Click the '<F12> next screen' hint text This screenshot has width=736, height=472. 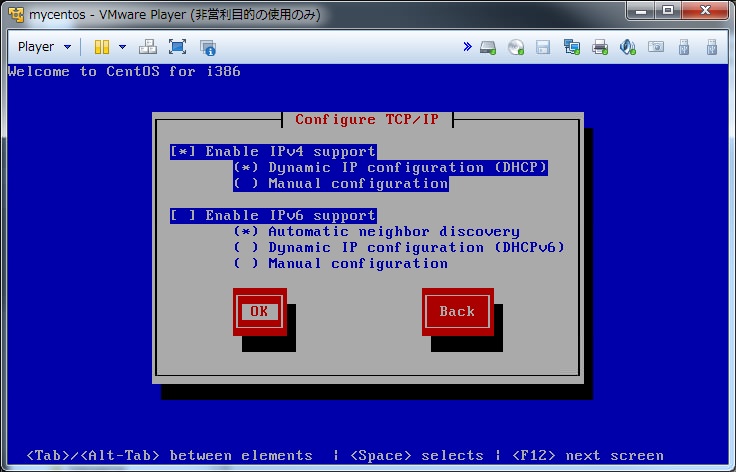point(588,456)
